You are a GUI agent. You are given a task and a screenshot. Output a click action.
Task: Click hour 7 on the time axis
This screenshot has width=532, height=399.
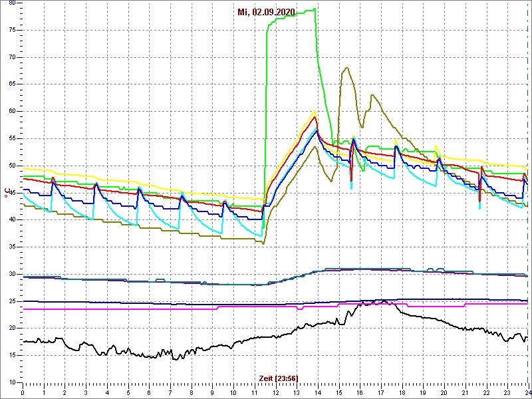pos(170,392)
